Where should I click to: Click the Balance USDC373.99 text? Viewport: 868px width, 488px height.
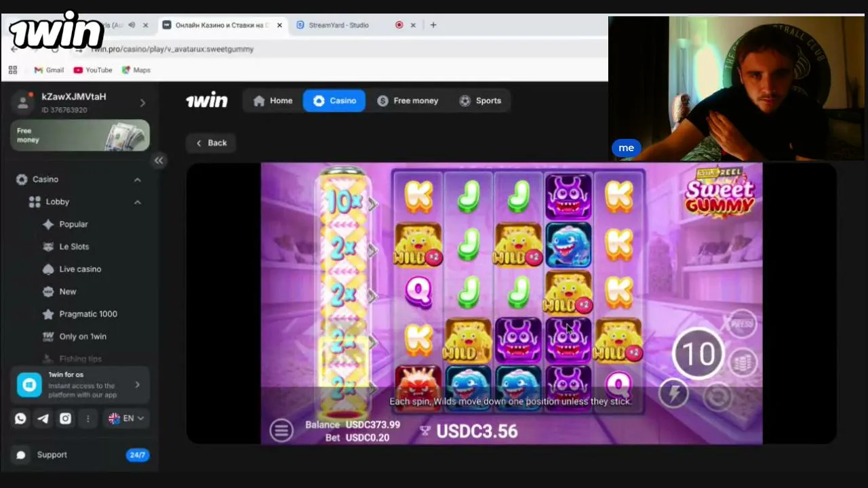[353, 425]
